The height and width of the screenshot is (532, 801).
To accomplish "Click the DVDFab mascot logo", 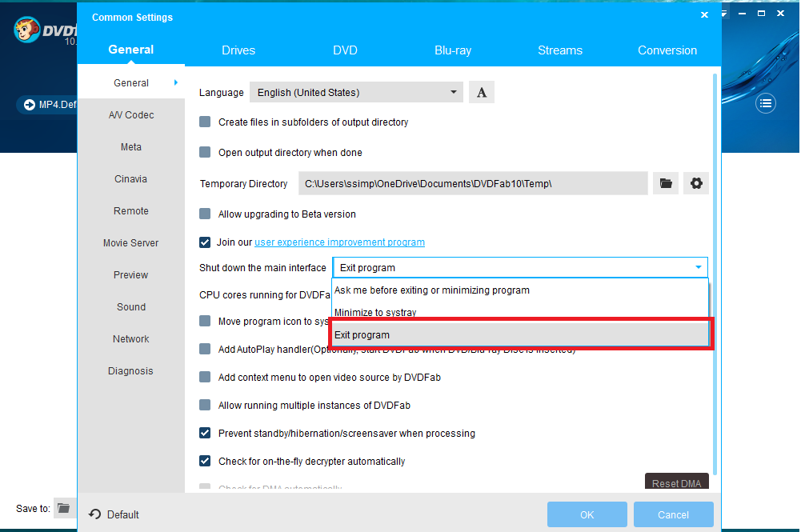I will [x=26, y=30].
